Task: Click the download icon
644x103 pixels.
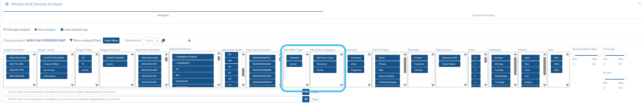Action: tap(189, 40)
